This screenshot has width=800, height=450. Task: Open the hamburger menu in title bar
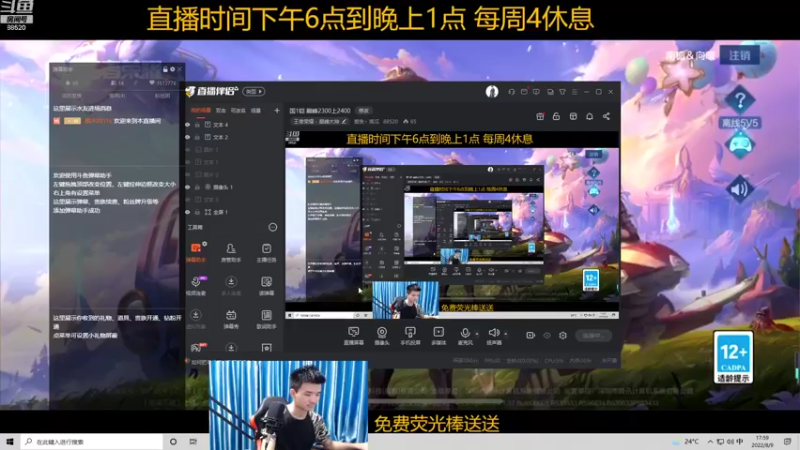(574, 92)
